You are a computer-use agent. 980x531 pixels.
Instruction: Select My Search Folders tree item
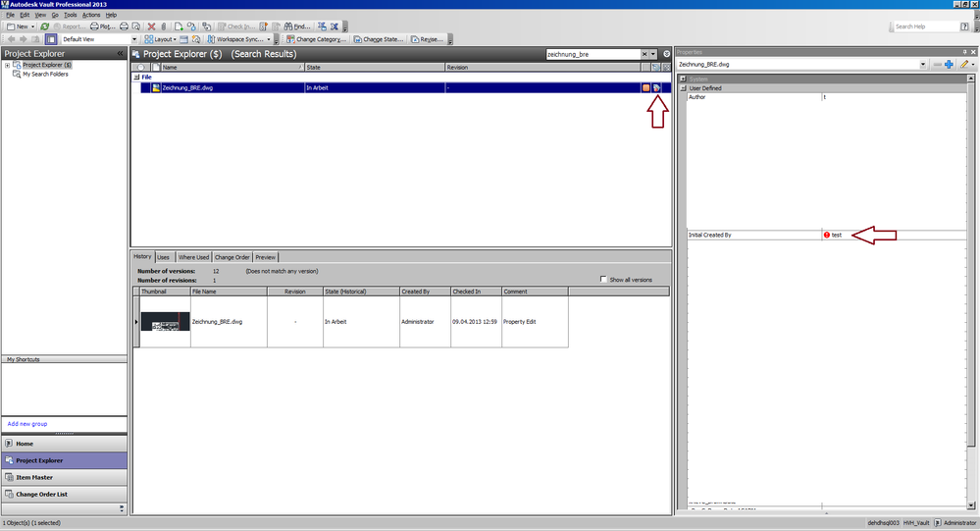coord(45,74)
